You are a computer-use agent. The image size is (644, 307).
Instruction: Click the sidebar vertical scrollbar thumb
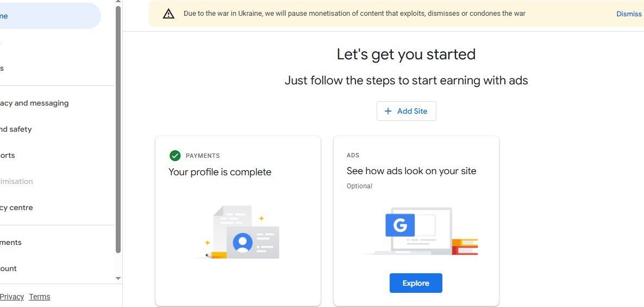click(118, 130)
